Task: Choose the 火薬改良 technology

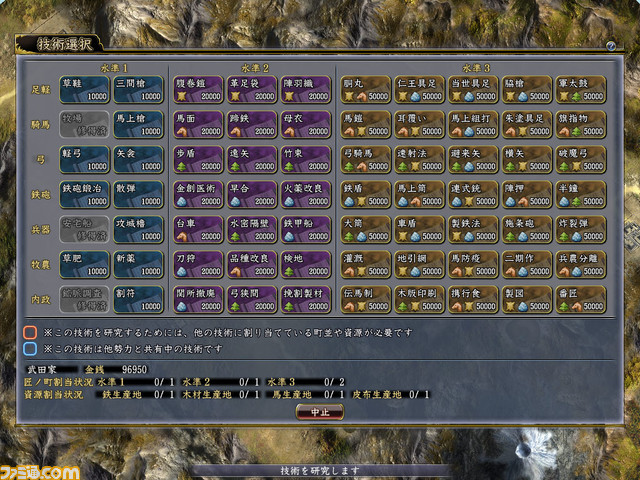Action: tap(306, 195)
